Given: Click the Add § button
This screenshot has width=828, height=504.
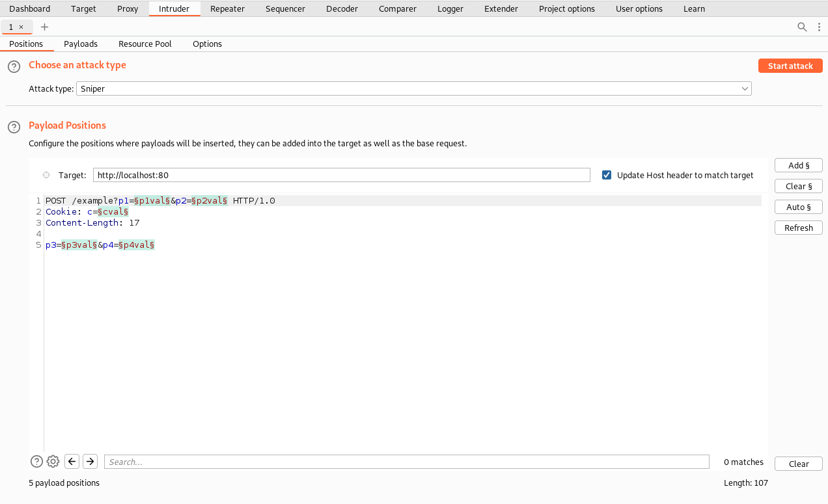Looking at the screenshot, I should pyautogui.click(x=798, y=165).
